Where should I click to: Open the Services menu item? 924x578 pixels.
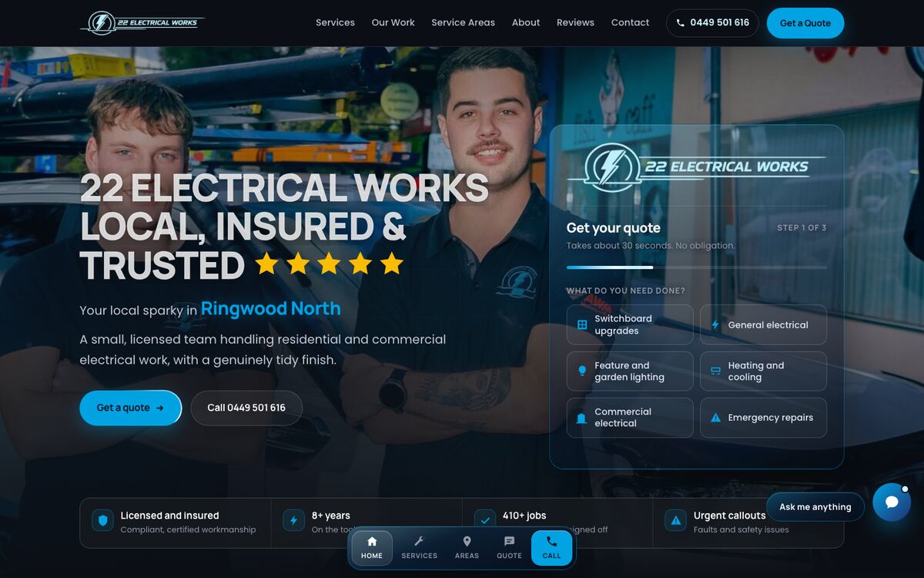335,23
